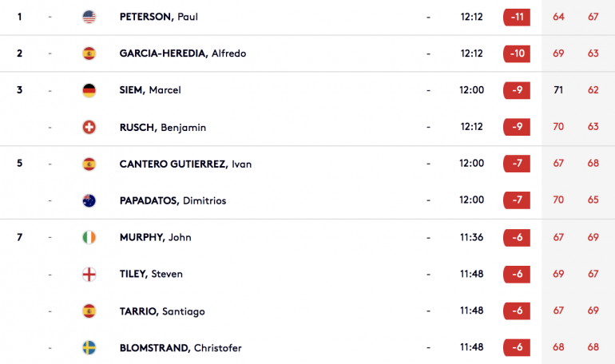
Task: Click the -11 score badge
Action: [x=517, y=17]
